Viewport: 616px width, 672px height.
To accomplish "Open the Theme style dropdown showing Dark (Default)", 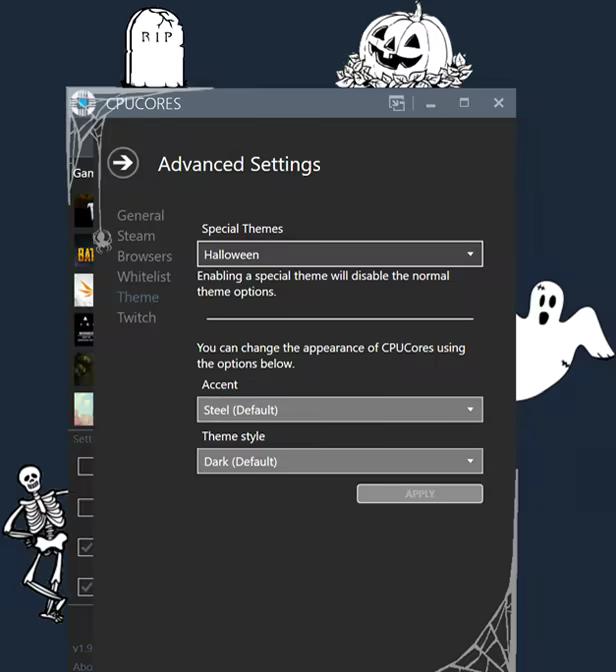I will pyautogui.click(x=340, y=461).
